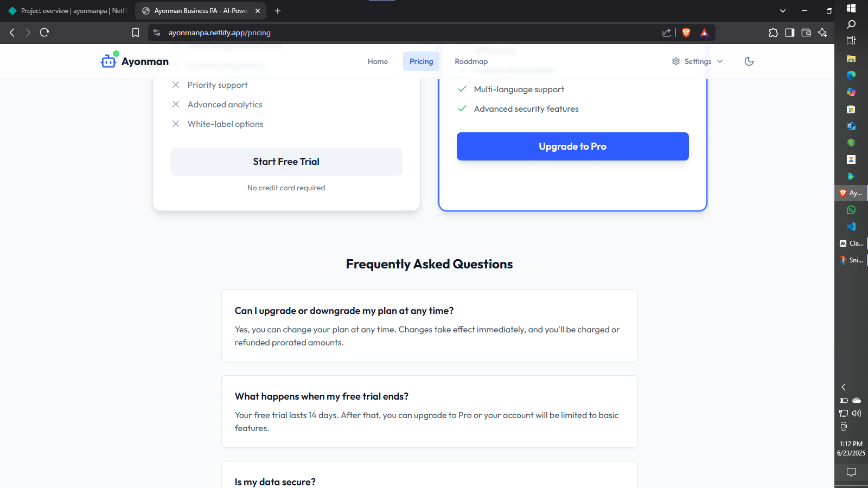Toggle the browser sidebar panel icon
868x488 pixels.
pyautogui.click(x=790, y=33)
